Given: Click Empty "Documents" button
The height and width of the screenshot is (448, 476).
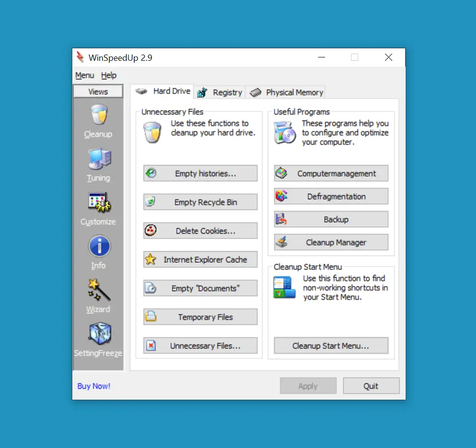Looking at the screenshot, I should click(x=200, y=288).
